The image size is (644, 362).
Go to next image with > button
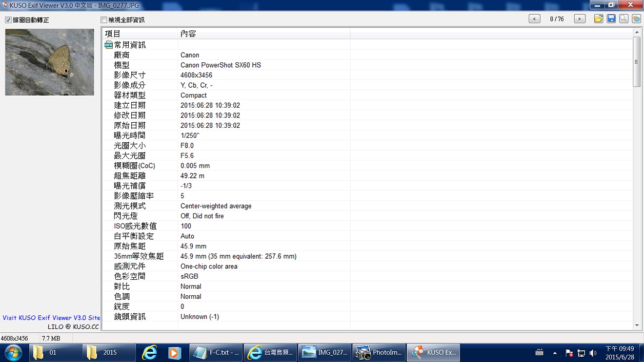point(580,19)
